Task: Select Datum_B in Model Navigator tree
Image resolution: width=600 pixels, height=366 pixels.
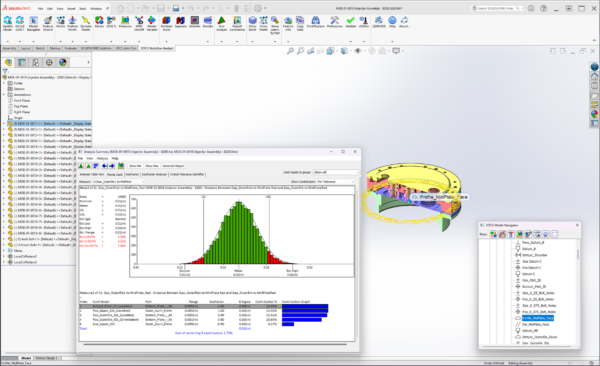Action: pyautogui.click(x=529, y=249)
